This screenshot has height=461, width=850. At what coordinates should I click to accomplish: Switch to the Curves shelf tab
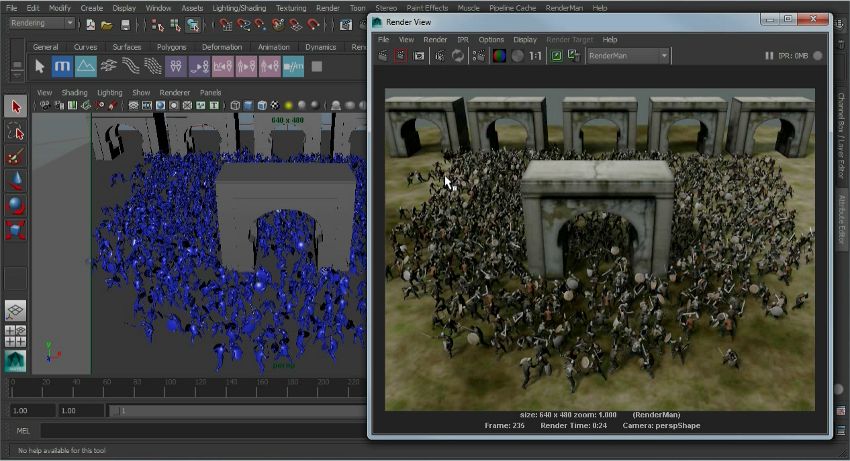point(86,47)
